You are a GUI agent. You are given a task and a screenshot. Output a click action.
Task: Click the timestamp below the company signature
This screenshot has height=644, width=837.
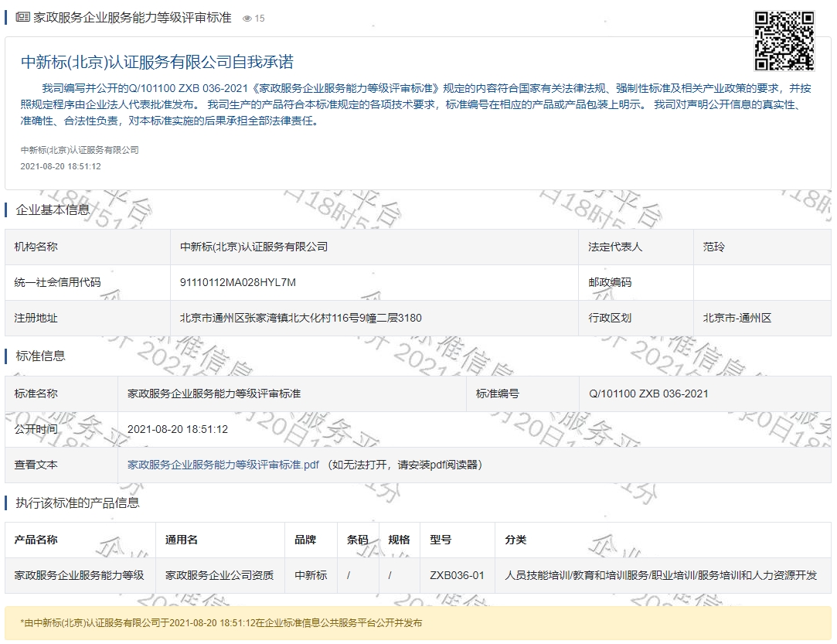coord(61,167)
